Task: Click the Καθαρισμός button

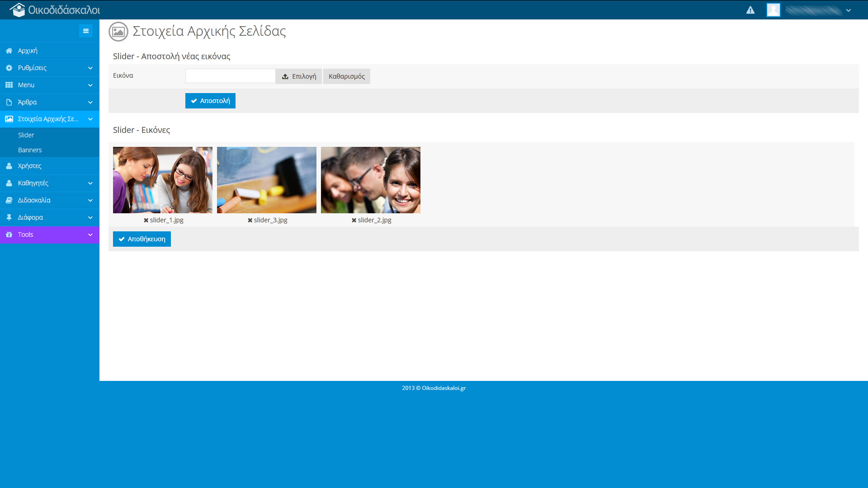Action: (x=347, y=76)
